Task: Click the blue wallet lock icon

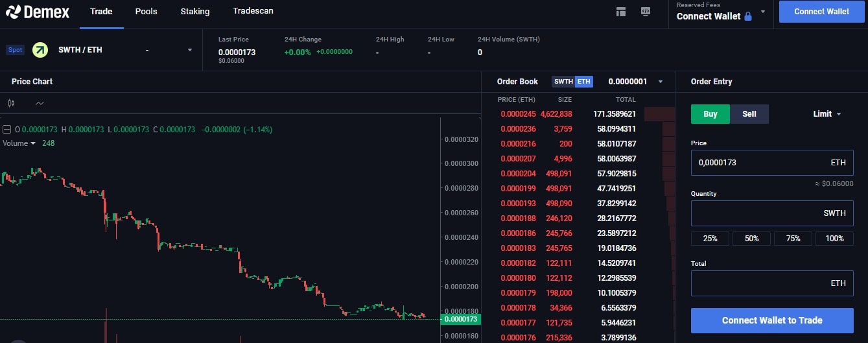Action: pyautogui.click(x=748, y=16)
